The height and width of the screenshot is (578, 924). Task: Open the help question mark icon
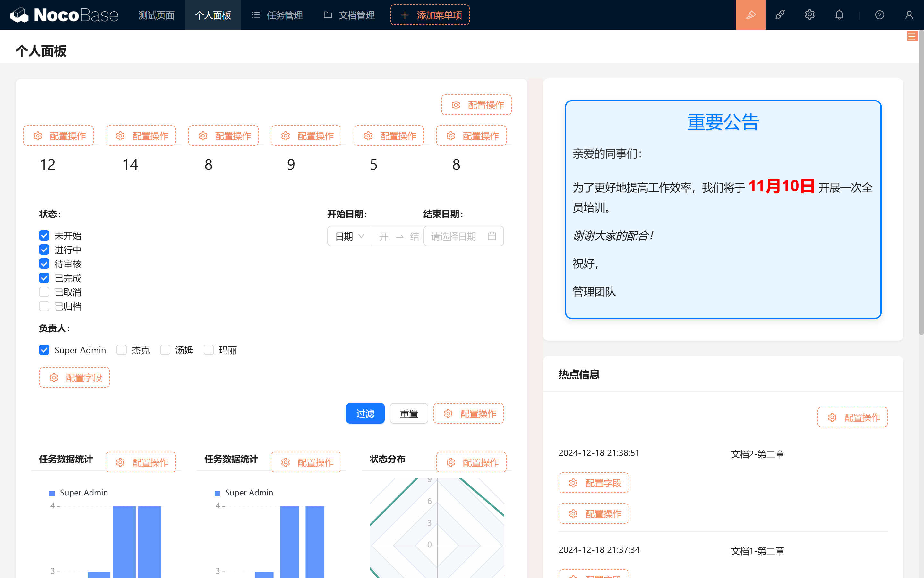point(879,15)
